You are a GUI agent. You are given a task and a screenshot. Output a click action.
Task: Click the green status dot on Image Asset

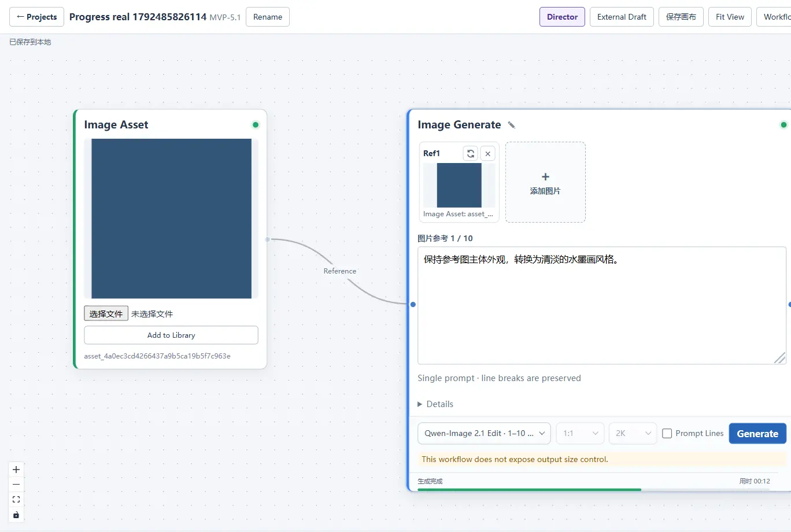tap(256, 125)
